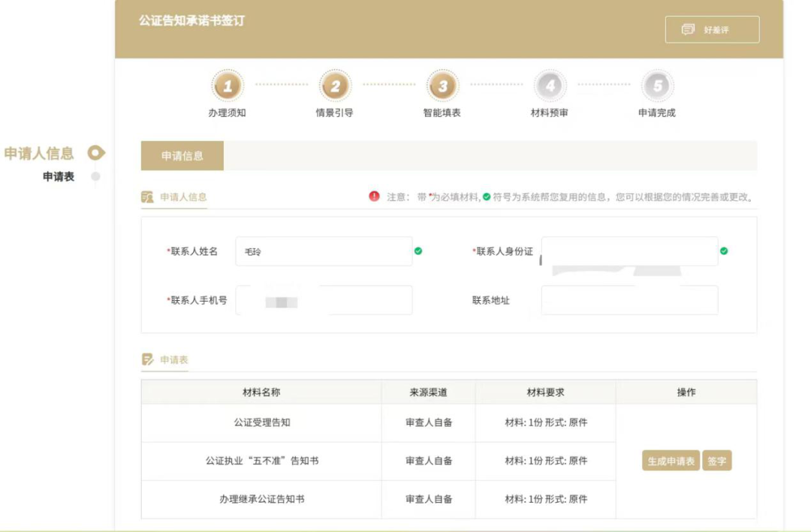Click the green check beside 联系人身份证

(724, 251)
